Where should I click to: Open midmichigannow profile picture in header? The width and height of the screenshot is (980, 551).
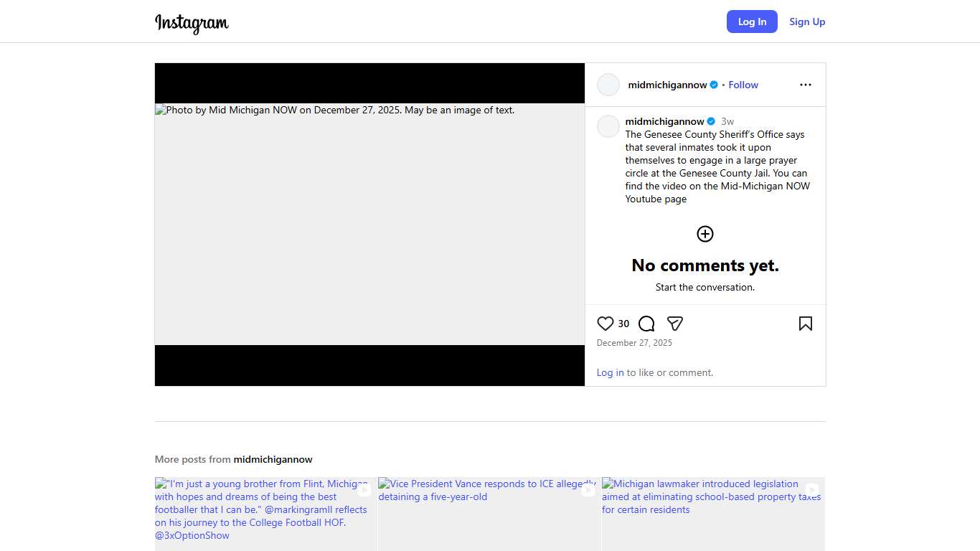(608, 85)
